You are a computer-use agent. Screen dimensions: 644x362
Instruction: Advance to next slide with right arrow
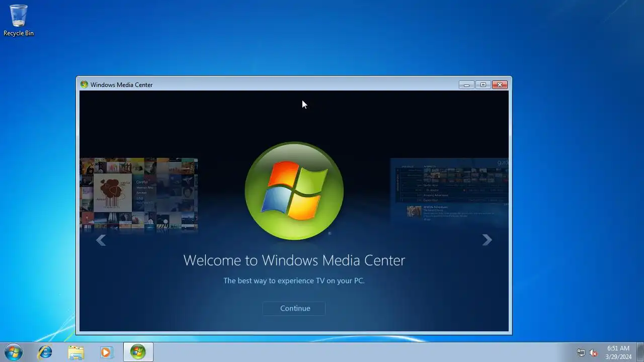pos(487,240)
